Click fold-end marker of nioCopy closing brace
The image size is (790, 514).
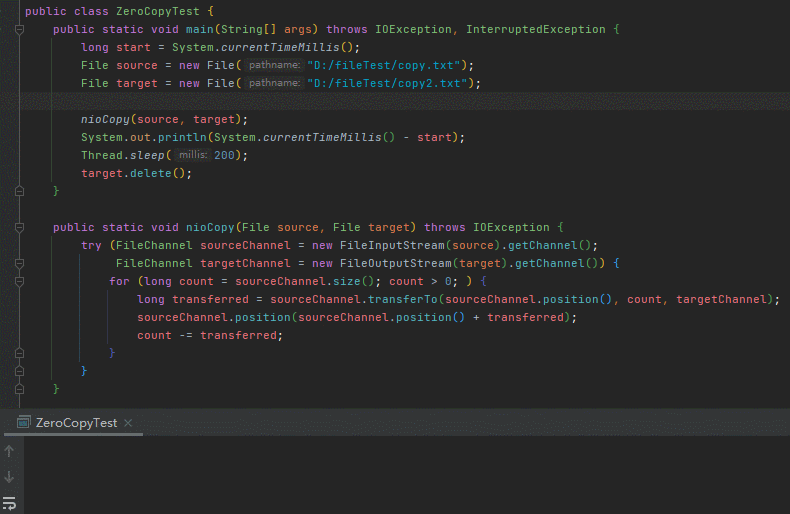pyautogui.click(x=19, y=390)
